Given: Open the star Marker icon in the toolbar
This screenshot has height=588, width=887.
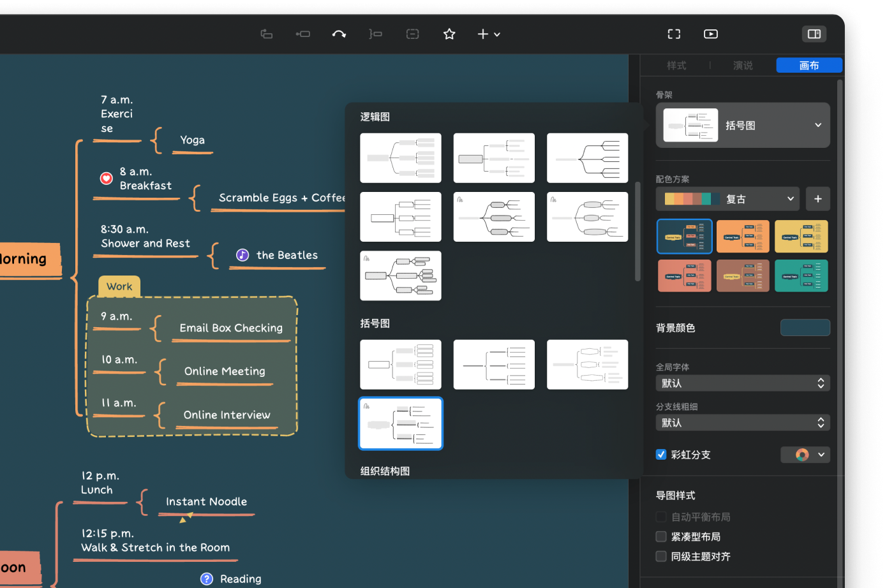Looking at the screenshot, I should pos(449,34).
